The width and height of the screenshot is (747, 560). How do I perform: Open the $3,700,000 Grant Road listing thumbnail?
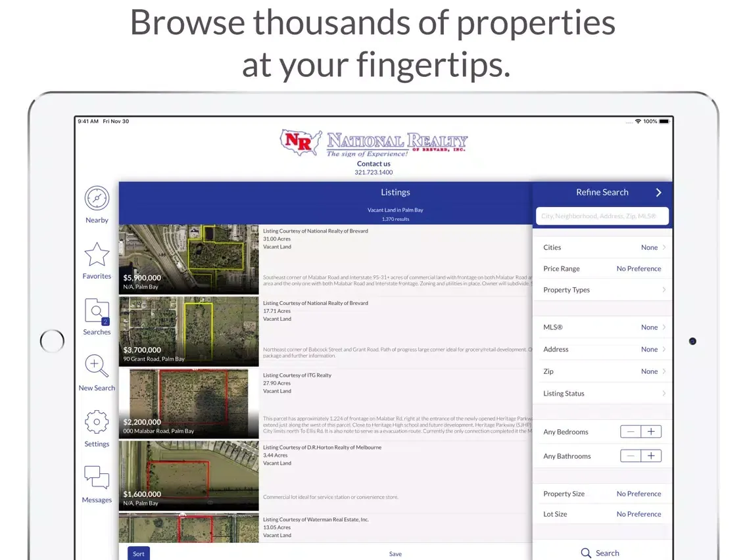pyautogui.click(x=189, y=331)
